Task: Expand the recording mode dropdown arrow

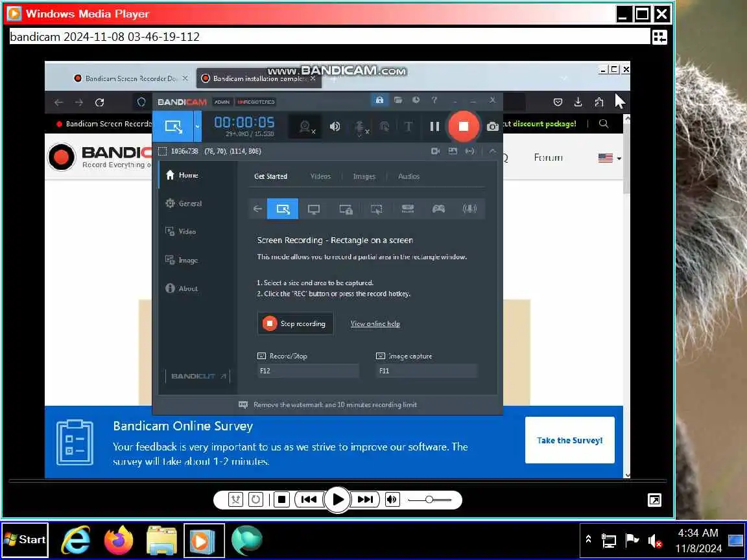Action: pyautogui.click(x=197, y=126)
